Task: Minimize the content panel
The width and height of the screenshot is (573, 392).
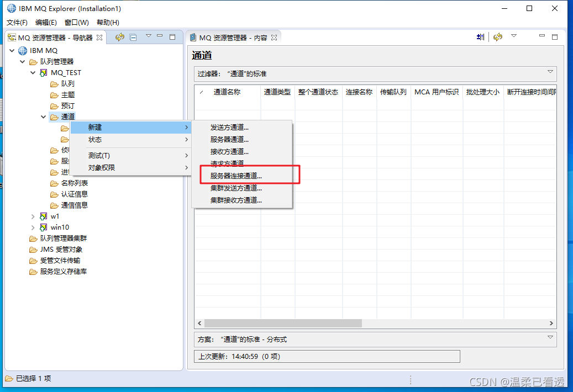Action: click(x=542, y=36)
